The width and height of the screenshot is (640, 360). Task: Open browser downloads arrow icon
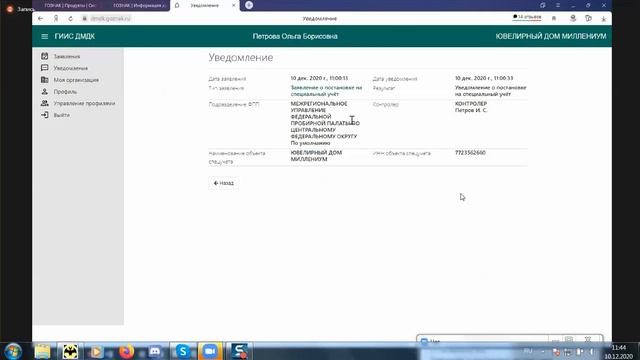pos(603,19)
